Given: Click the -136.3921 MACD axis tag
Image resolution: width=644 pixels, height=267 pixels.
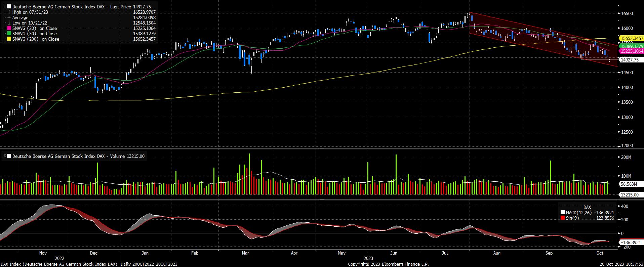Looking at the screenshot, I should (x=631, y=242).
